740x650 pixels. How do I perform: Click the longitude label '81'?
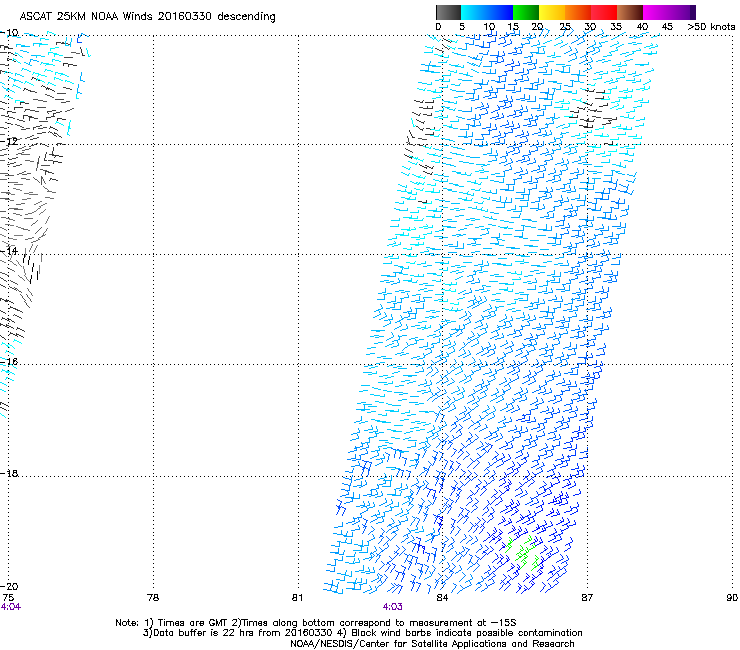[297, 598]
